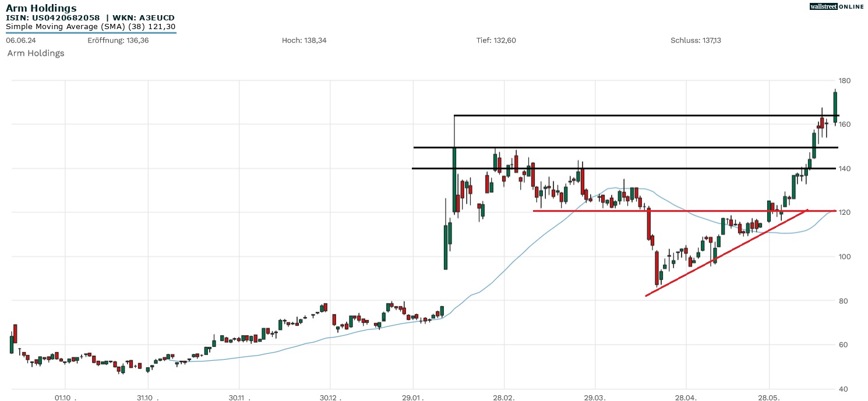Click the 29.03. date axis label
The height and width of the screenshot is (401, 868).
(595, 398)
